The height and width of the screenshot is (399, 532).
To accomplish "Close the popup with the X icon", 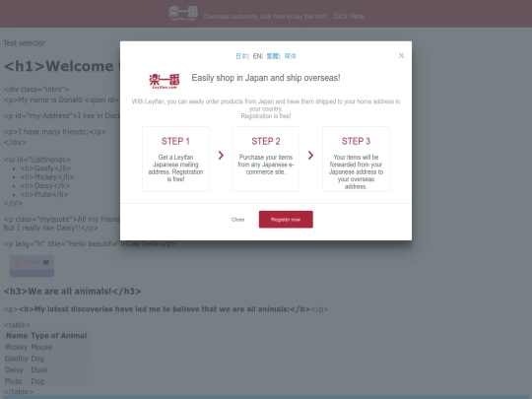I will 401,55.
